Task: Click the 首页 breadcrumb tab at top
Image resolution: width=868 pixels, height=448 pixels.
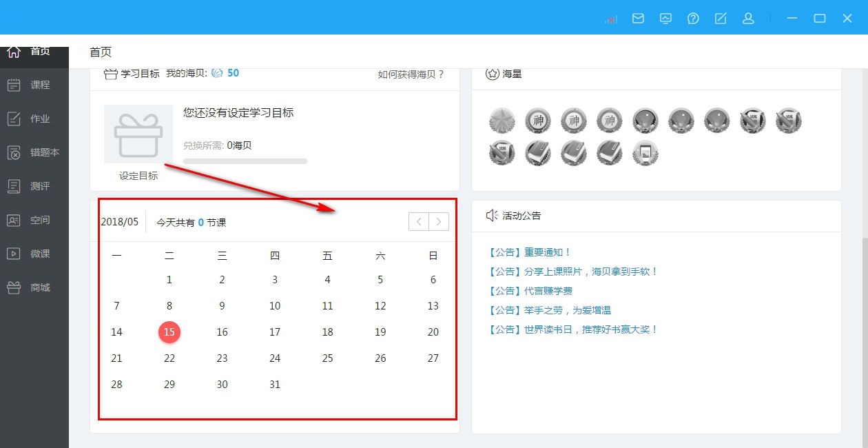Action: pos(100,51)
